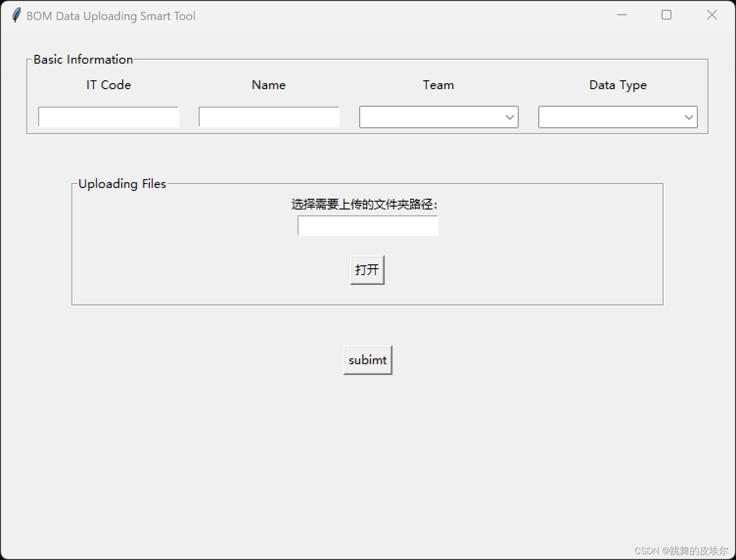Viewport: 736px width, 560px height.
Task: Click the Uploading Files group title
Action: 122,184
